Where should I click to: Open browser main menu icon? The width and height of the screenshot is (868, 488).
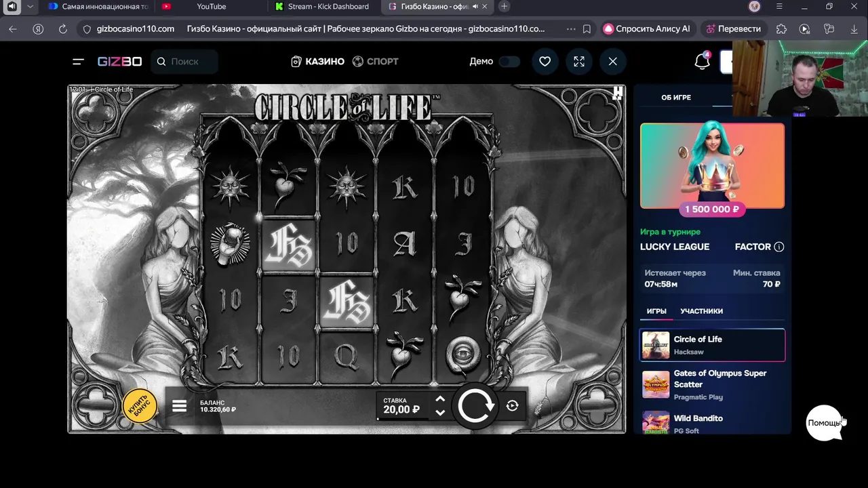pos(779,7)
